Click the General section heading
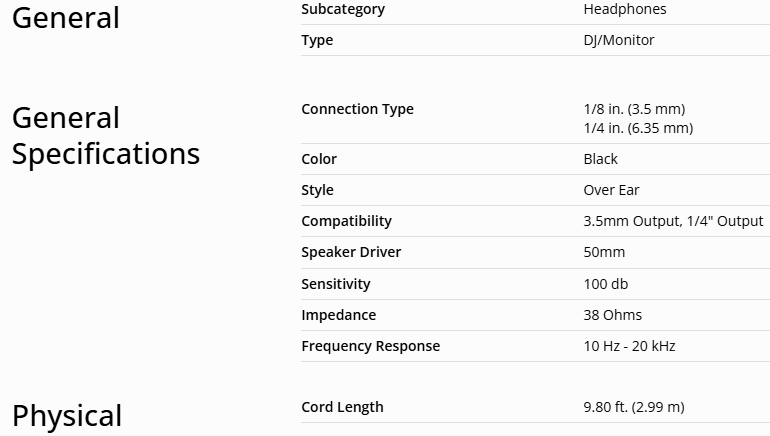Screen dimensions: 770x436 pos(65,18)
